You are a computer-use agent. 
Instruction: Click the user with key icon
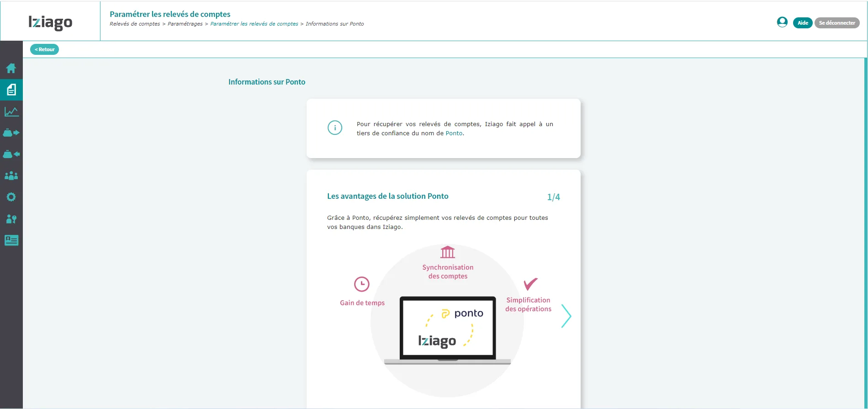(11, 219)
